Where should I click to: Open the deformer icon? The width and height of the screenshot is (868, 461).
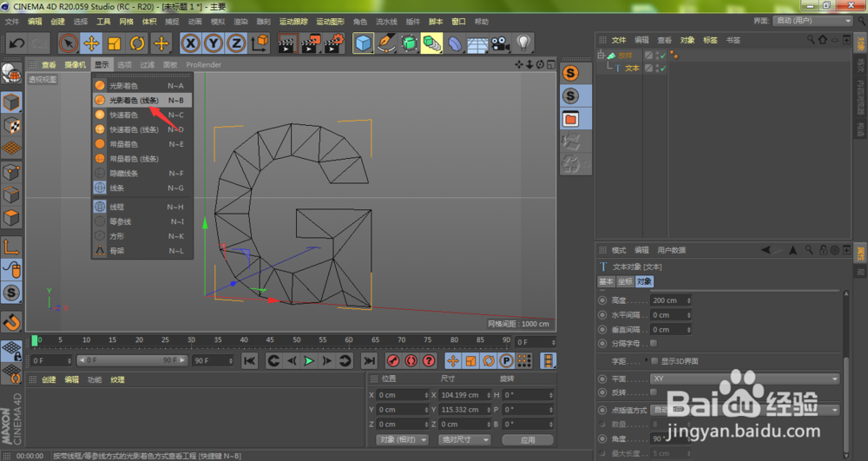click(455, 43)
